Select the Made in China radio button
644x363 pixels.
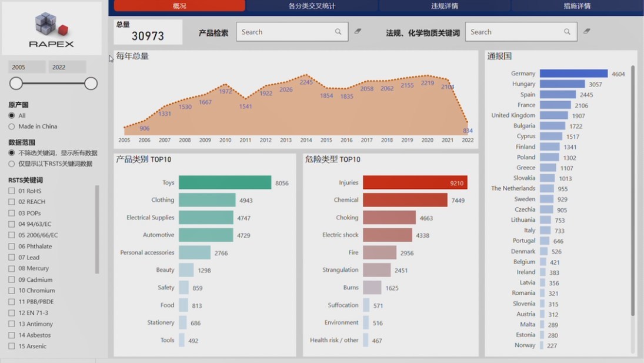pos(12,126)
